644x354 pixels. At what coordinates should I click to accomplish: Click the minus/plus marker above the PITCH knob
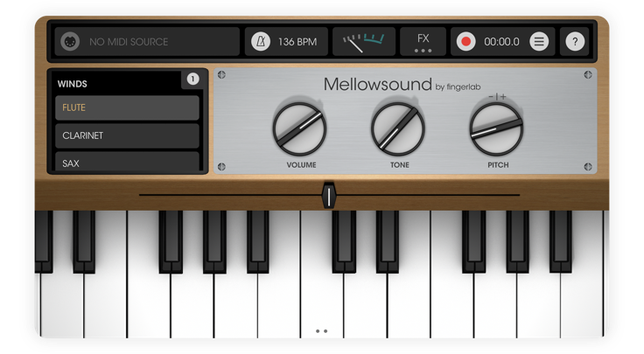(497, 97)
